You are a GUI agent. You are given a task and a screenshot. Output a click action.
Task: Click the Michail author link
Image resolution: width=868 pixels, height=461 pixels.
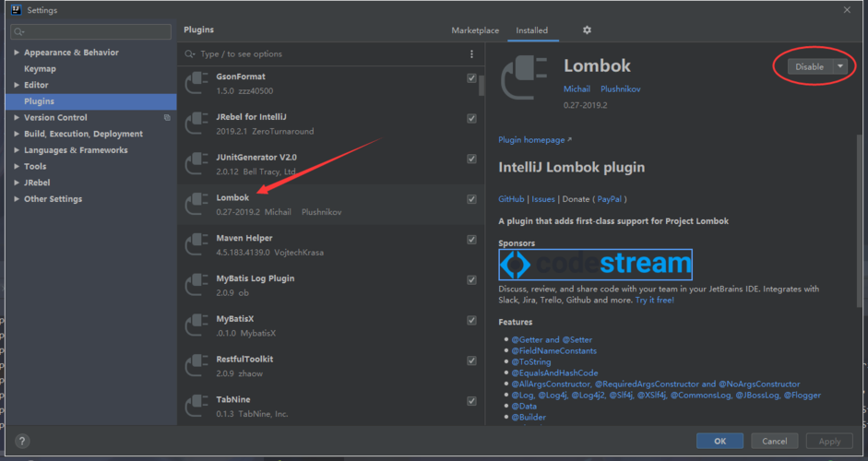577,89
